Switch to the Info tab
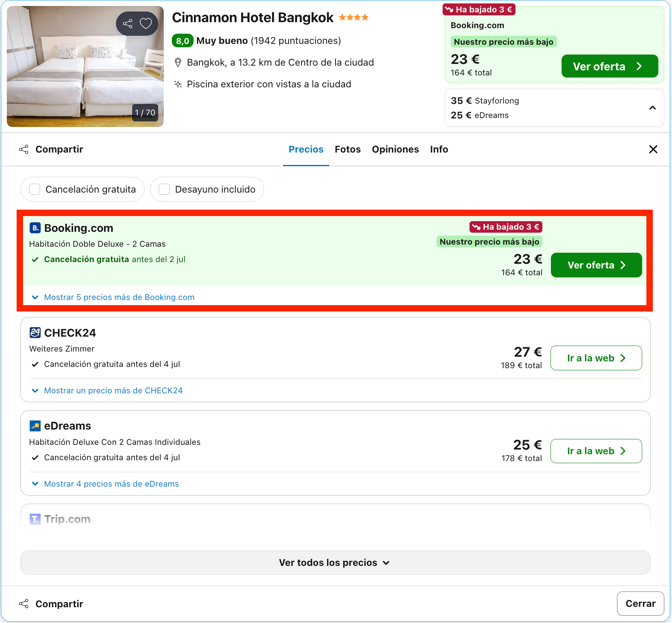 point(439,150)
